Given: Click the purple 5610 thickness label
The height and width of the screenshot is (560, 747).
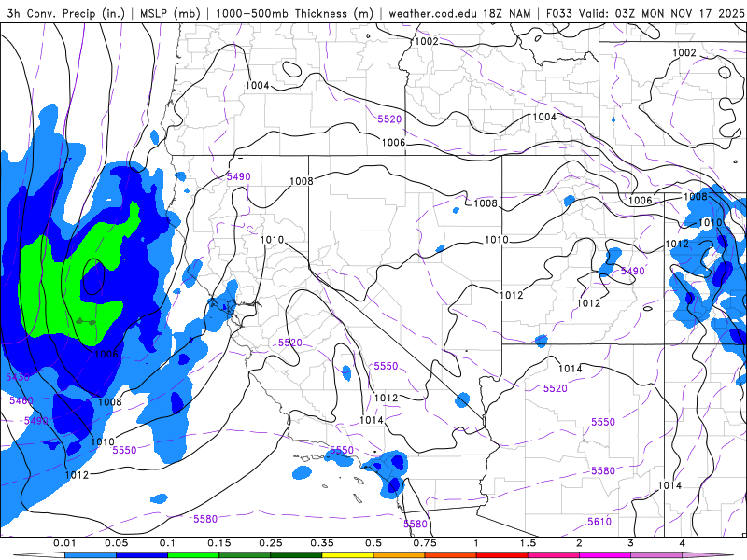Looking at the screenshot, I should 599,522.
